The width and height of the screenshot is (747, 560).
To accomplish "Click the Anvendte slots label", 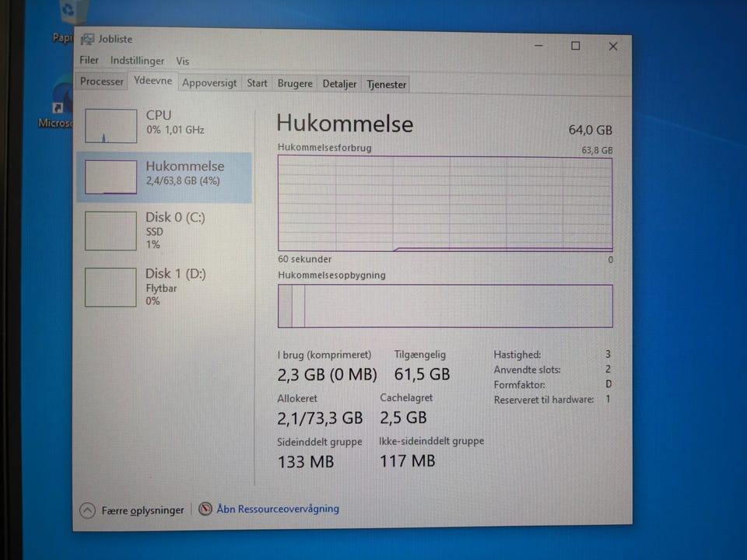I will tap(527, 369).
